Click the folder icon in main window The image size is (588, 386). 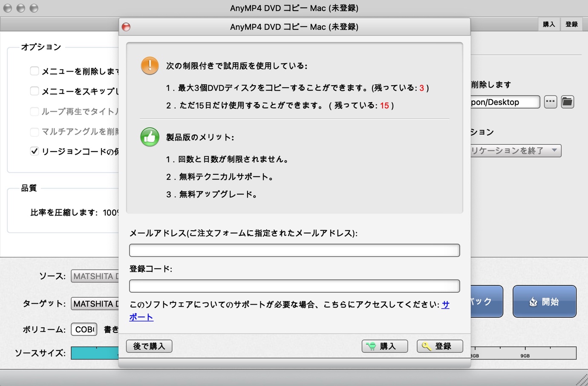[x=567, y=102]
